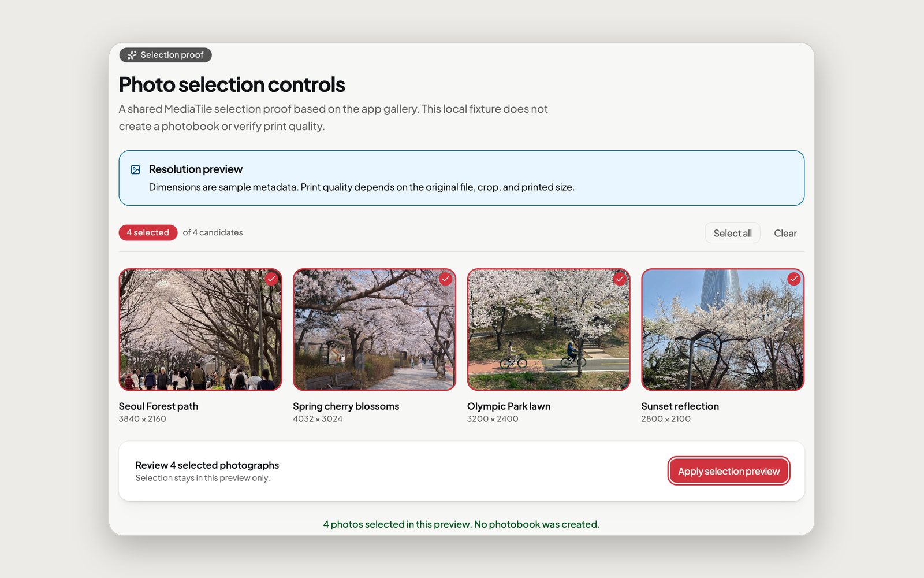The height and width of the screenshot is (578, 924).
Task: Click the 'Dimensions are sample metadata' description
Action: [362, 187]
